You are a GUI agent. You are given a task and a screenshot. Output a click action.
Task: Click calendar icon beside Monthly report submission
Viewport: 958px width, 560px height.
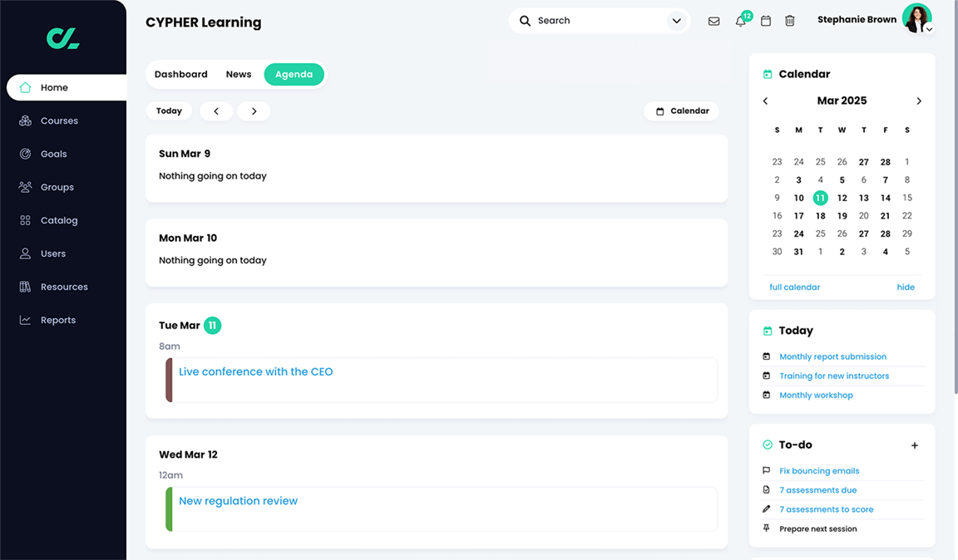point(766,356)
